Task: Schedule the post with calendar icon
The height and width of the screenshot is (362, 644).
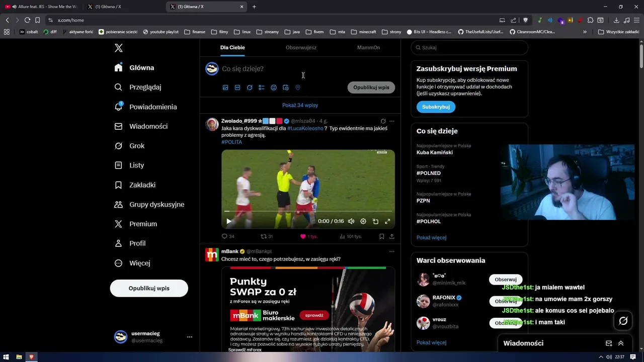Action: [x=286, y=87]
